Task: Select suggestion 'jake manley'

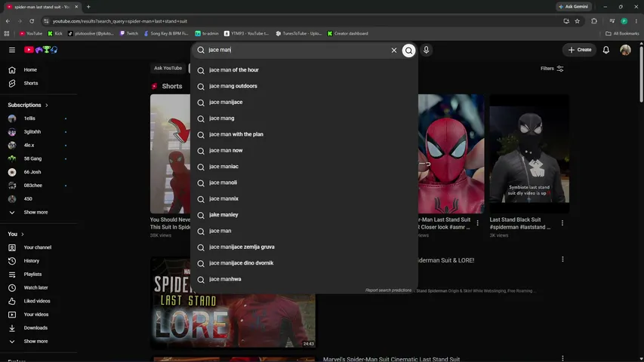Action: 304,215
